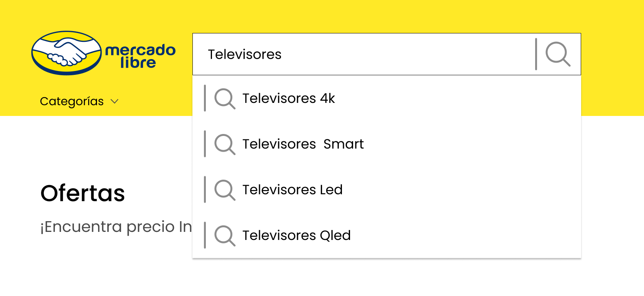This screenshot has width=644, height=296.
Task: Click magnifier icon beside Televisores Led
Action: coord(225,190)
